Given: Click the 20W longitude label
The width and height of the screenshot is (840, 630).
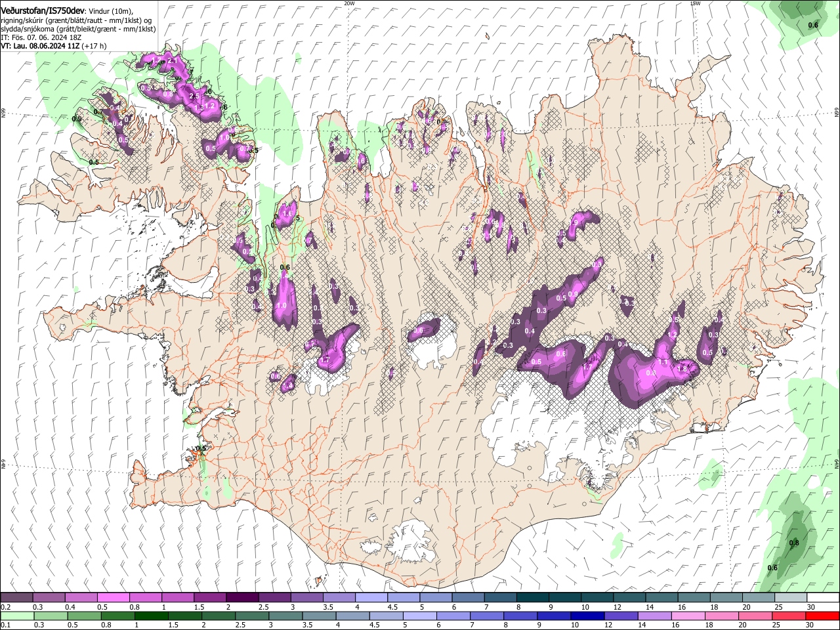Looking at the screenshot, I should (349, 3).
